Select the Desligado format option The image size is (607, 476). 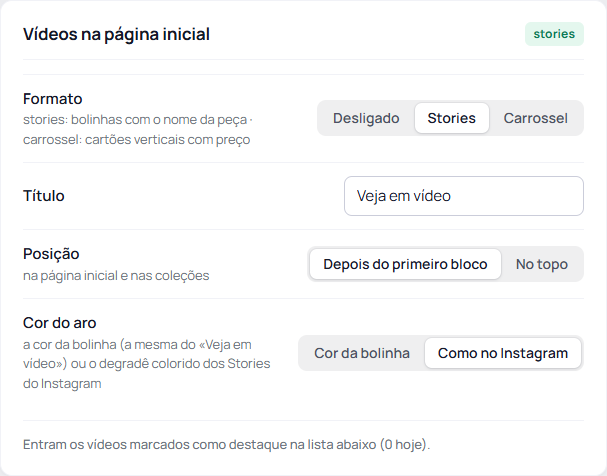coord(366,118)
